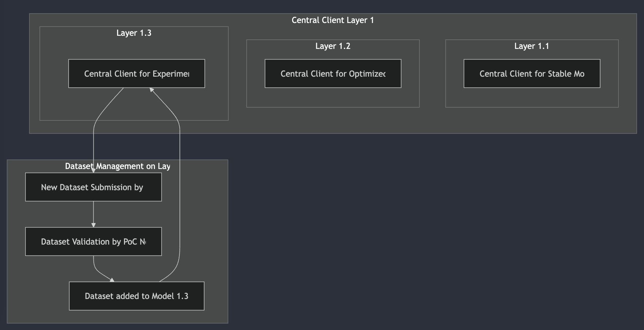
Task: Click arrowhead entering New Dataset Submission node
Action: pos(94,170)
